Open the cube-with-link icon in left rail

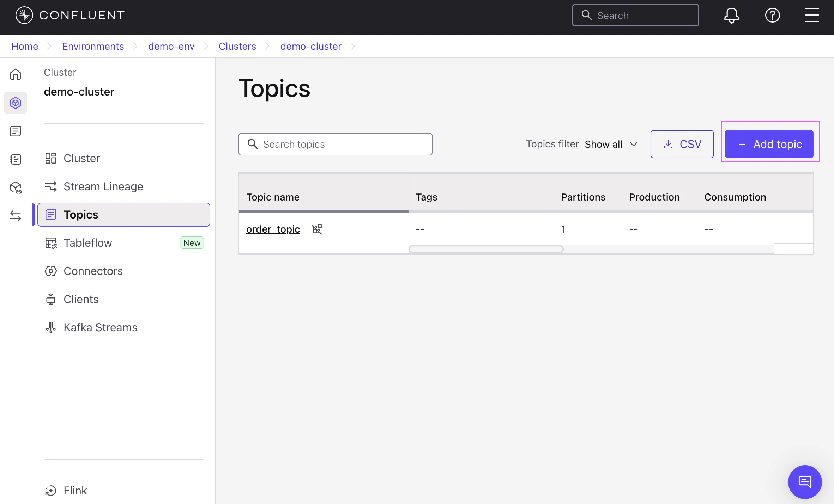[16, 188]
